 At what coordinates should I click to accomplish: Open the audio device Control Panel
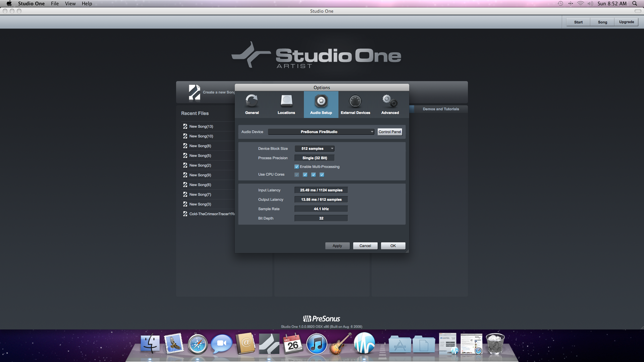390,132
